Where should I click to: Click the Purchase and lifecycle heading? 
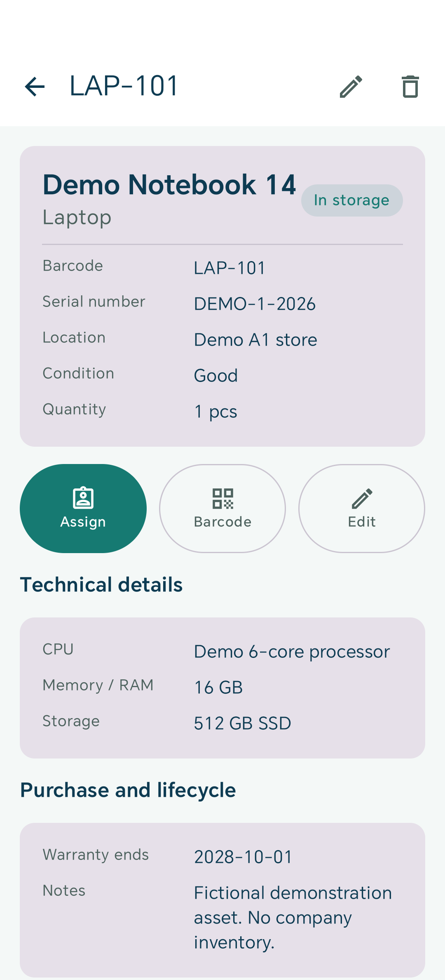pos(128,790)
